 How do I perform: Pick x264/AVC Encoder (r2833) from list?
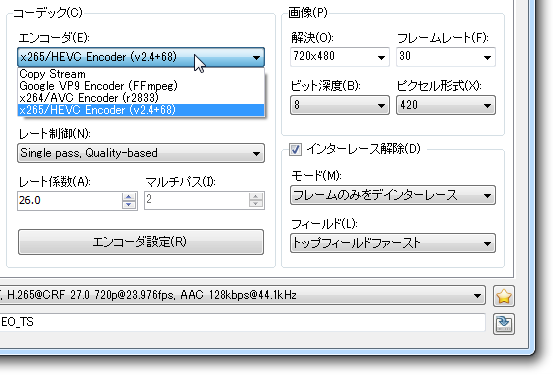(141, 98)
